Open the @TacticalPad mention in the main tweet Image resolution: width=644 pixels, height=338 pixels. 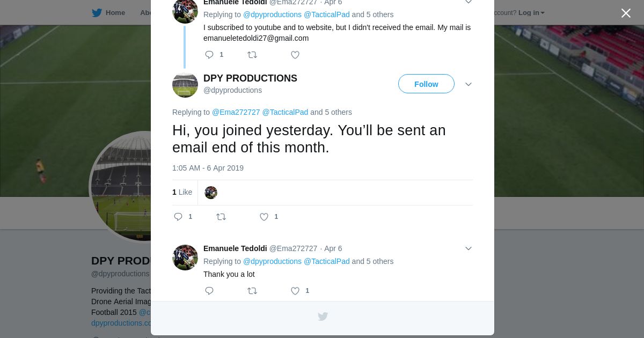click(x=285, y=112)
